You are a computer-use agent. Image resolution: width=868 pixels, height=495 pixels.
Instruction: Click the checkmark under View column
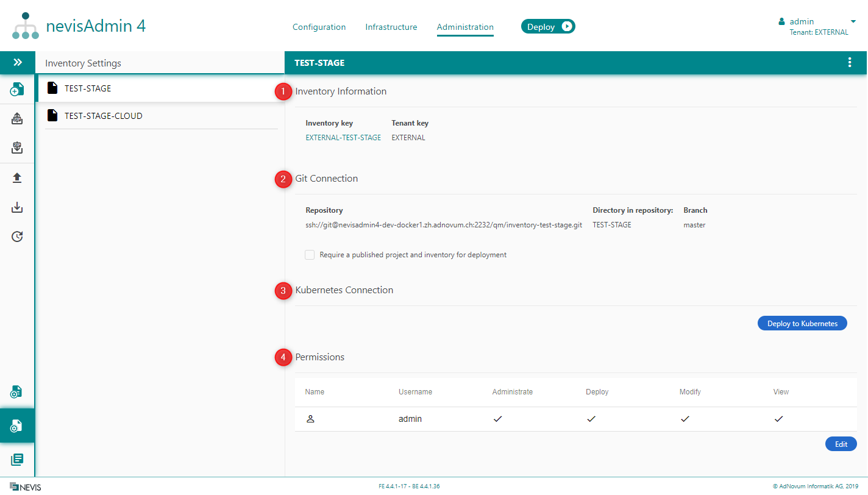tap(778, 419)
